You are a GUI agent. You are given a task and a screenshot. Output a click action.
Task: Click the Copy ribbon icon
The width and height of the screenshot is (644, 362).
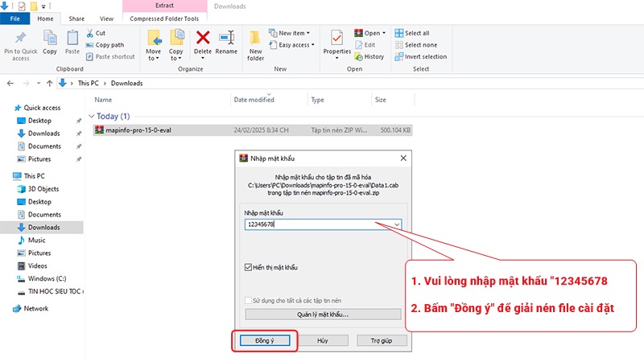(50, 38)
